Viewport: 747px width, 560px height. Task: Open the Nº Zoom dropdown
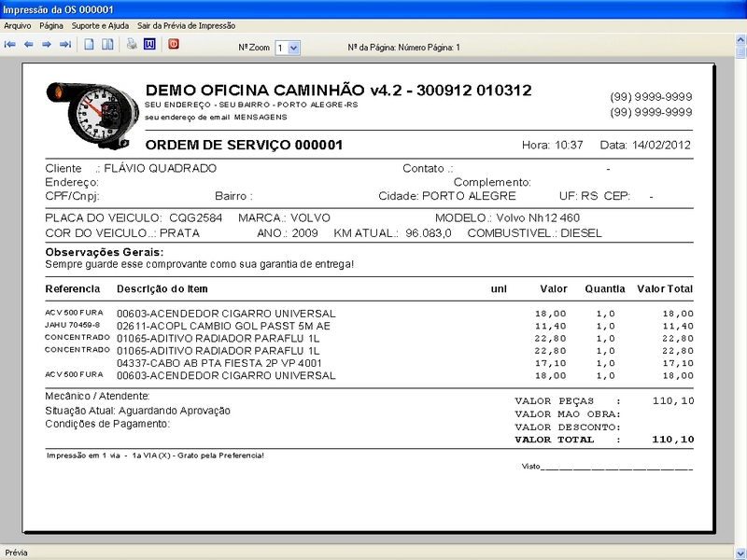click(x=293, y=47)
